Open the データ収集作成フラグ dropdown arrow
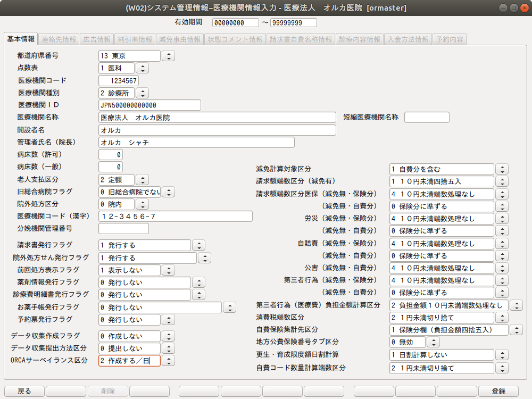Image resolution: width=532 pixels, height=399 pixels. point(169,336)
